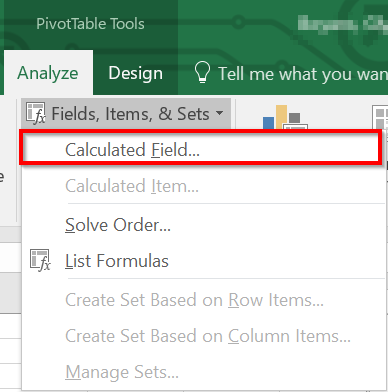
Task: Switch to the Analyze ribbon tab
Action: 48,73
